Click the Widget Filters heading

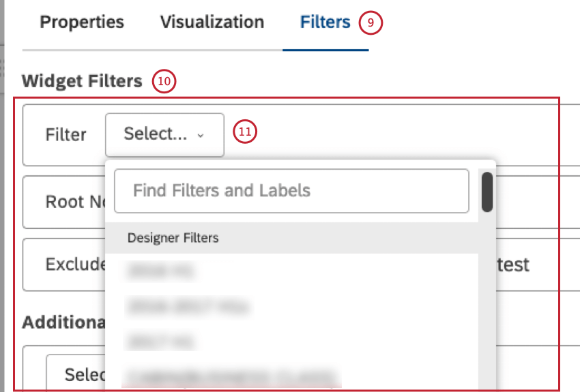coord(82,81)
